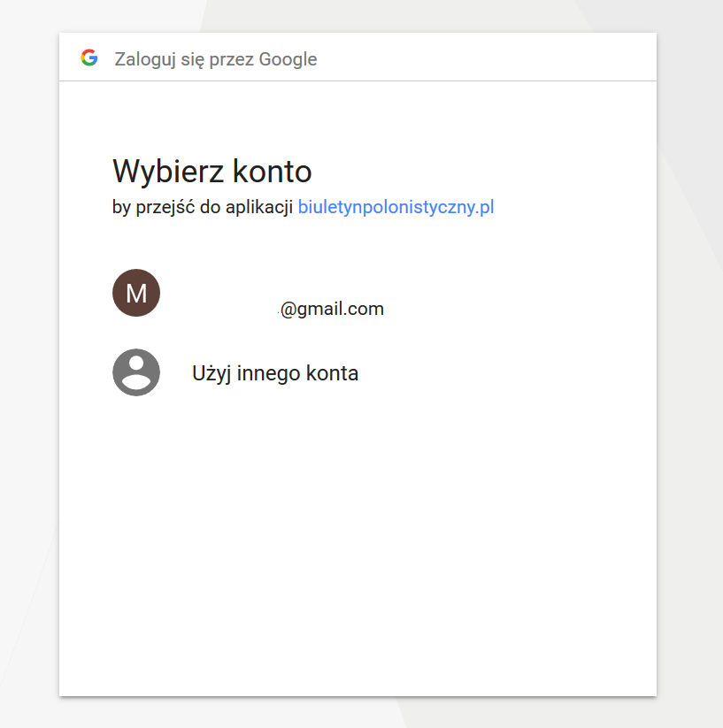
Task: Click the @gmail.com email address text
Action: [x=332, y=309]
